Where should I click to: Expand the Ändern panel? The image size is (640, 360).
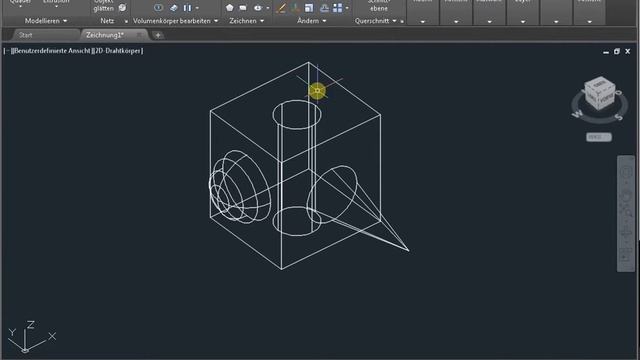(312, 21)
